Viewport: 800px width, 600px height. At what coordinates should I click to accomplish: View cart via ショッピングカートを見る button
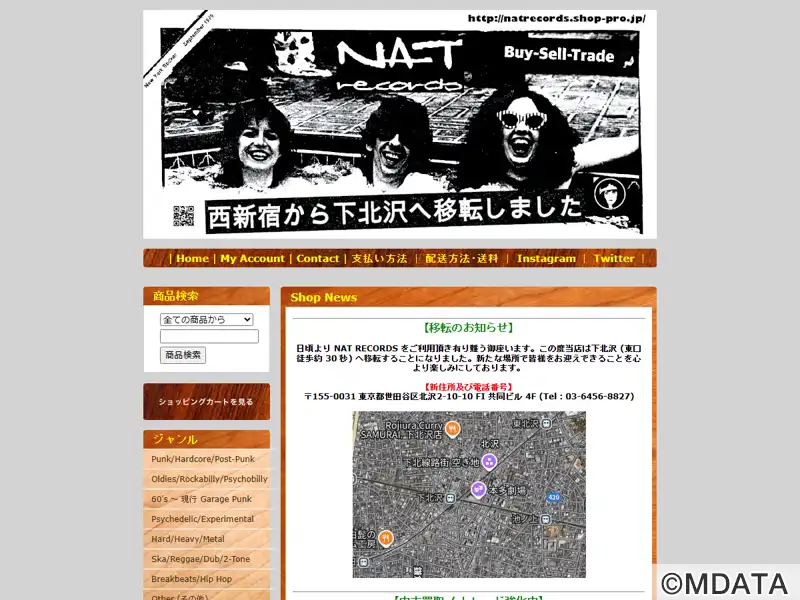pos(207,402)
